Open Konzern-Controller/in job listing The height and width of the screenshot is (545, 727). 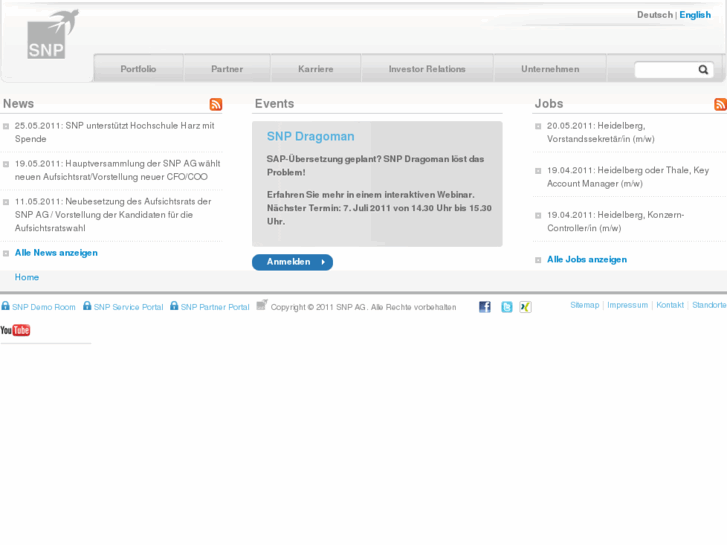coord(616,221)
